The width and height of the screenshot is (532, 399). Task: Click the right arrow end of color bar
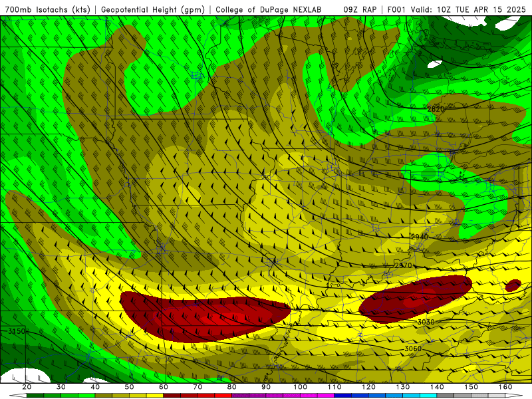pos(514,396)
